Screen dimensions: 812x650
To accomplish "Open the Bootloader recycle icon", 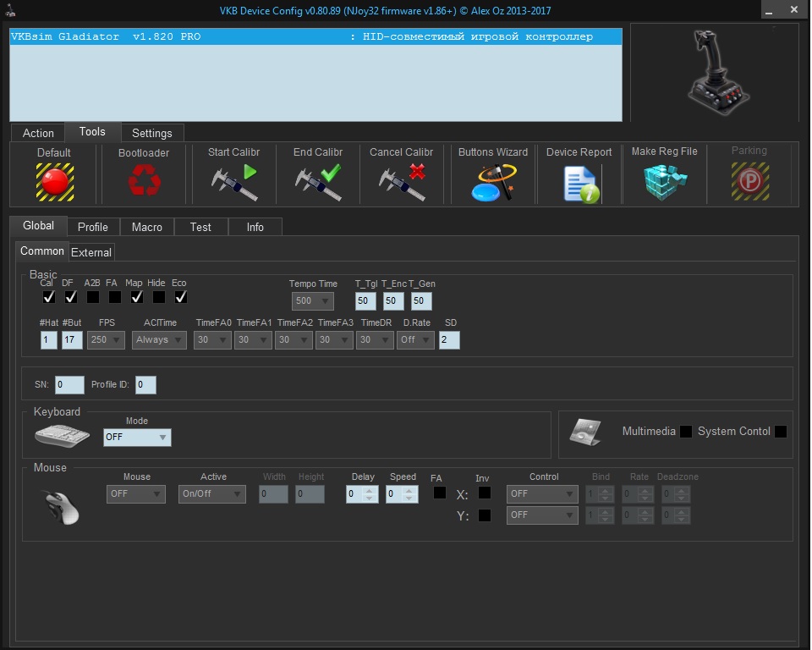I will (144, 180).
